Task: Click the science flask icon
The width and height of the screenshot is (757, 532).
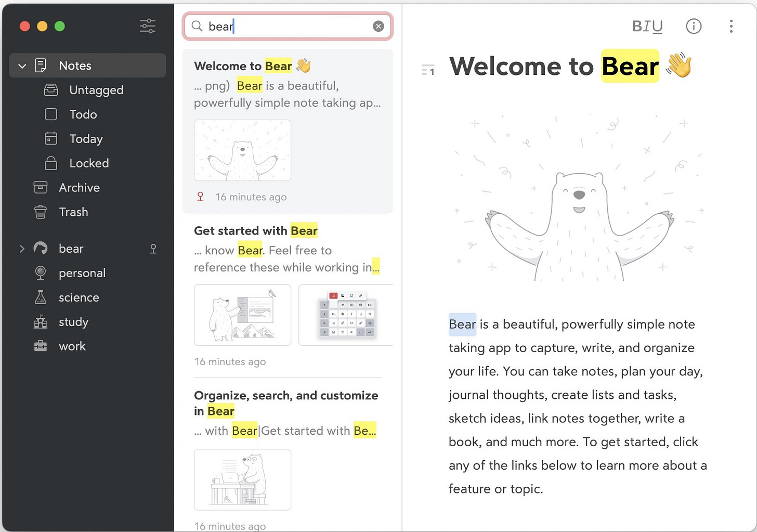Action: point(41,297)
